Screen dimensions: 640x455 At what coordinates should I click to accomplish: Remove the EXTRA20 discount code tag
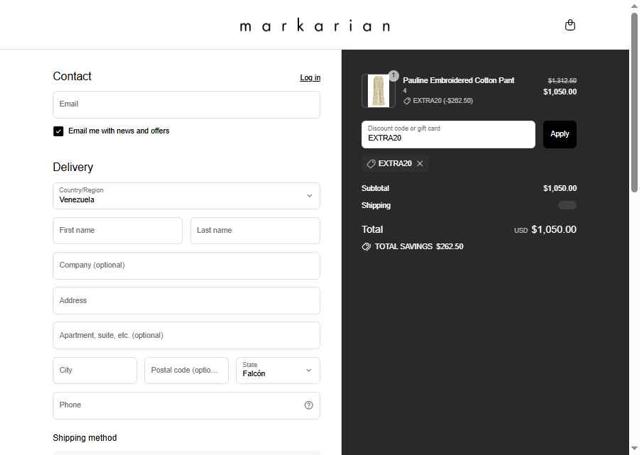coord(420,164)
